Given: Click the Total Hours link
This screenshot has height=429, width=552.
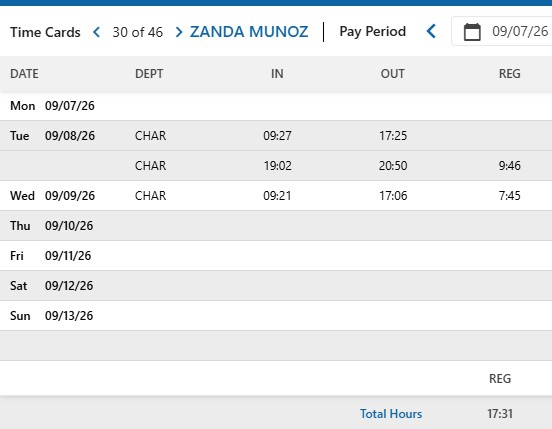Looking at the screenshot, I should point(391,414).
